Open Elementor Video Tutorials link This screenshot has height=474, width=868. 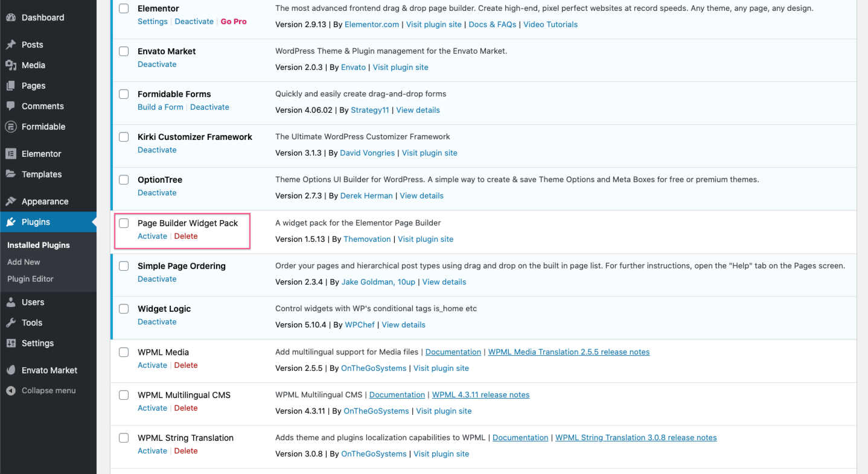[550, 25]
